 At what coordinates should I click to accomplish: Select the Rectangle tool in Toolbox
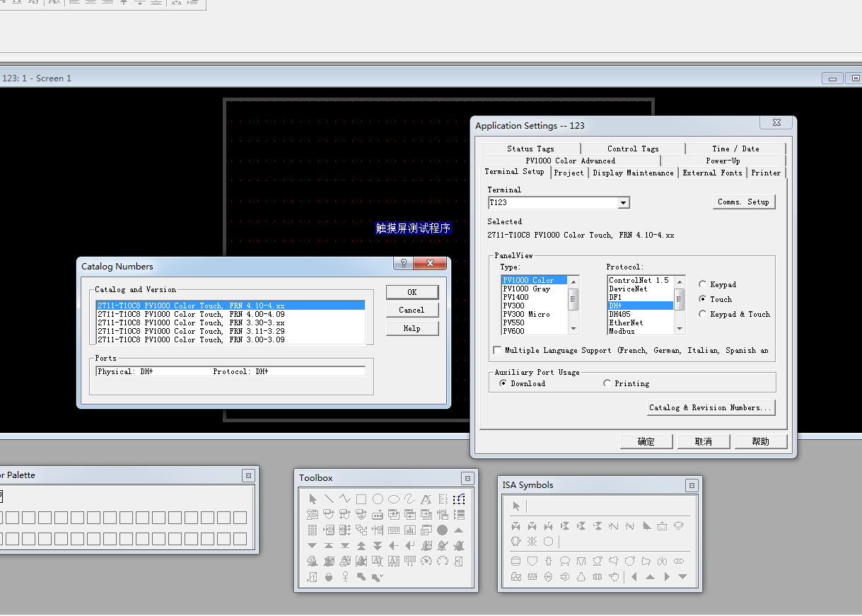[361, 499]
